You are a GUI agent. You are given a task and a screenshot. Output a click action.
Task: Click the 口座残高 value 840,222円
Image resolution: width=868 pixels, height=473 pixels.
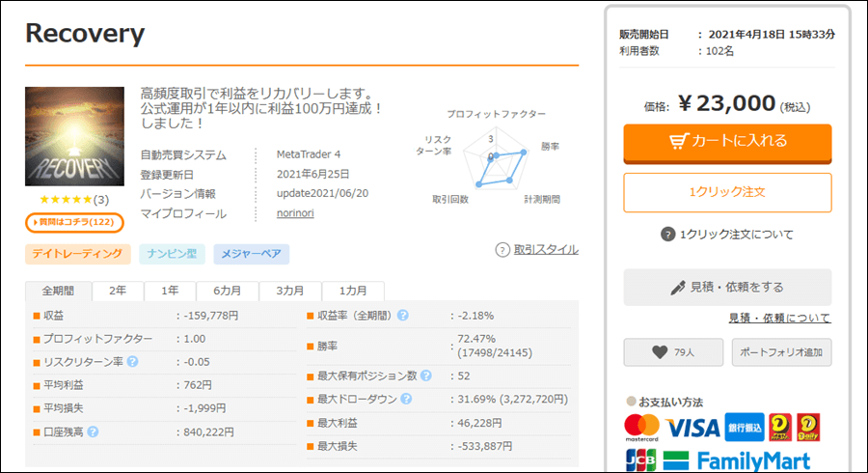coord(208,431)
